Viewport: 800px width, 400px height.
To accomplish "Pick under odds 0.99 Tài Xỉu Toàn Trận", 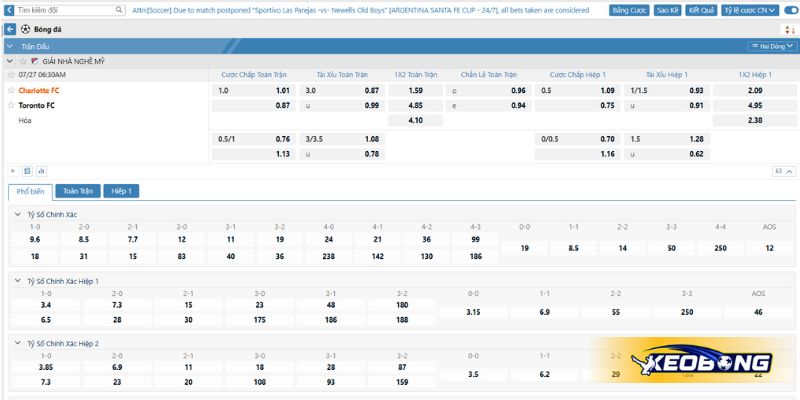I will point(342,106).
